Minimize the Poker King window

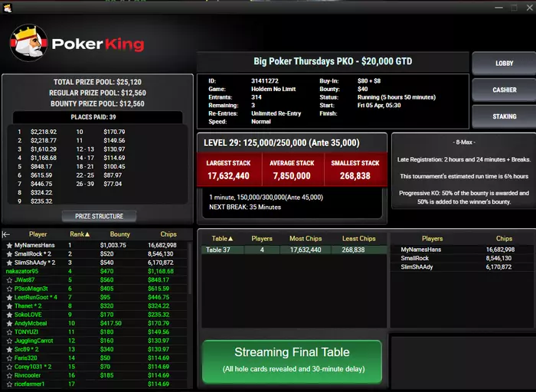(x=498, y=8)
